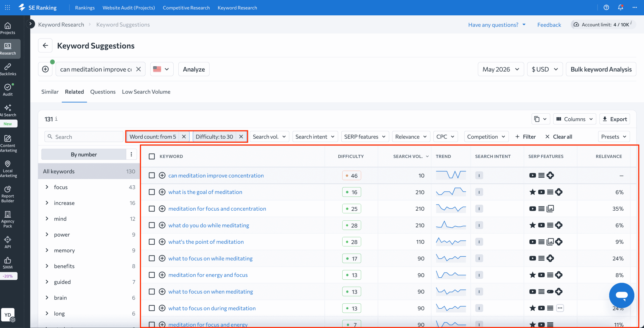Open the three-dot more menu in the top bar
This screenshot has width=644, height=328.
pos(635,8)
